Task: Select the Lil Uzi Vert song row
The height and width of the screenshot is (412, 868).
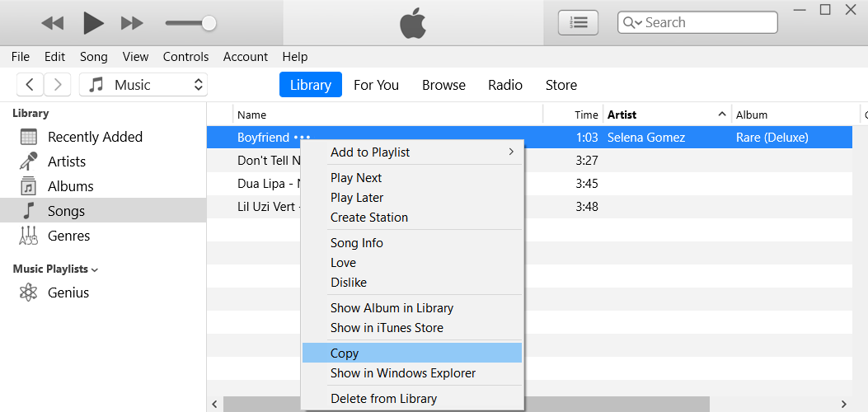Action: click(x=529, y=207)
